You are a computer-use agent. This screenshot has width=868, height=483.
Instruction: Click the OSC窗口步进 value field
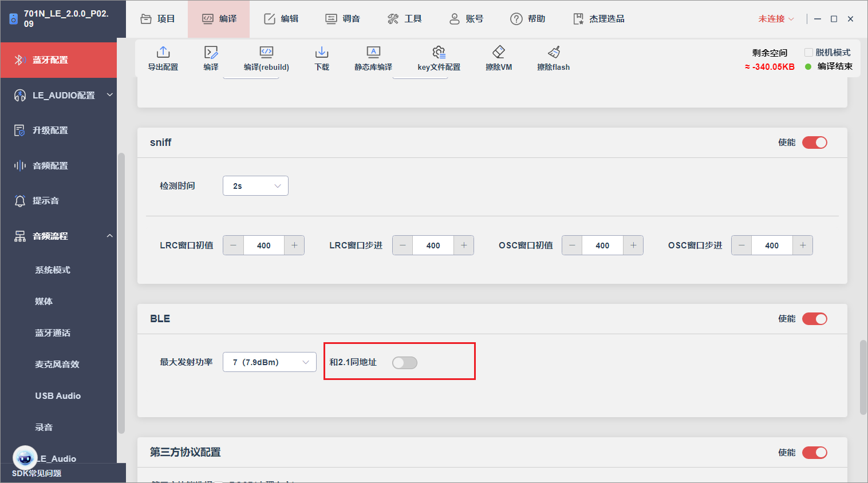(772, 246)
